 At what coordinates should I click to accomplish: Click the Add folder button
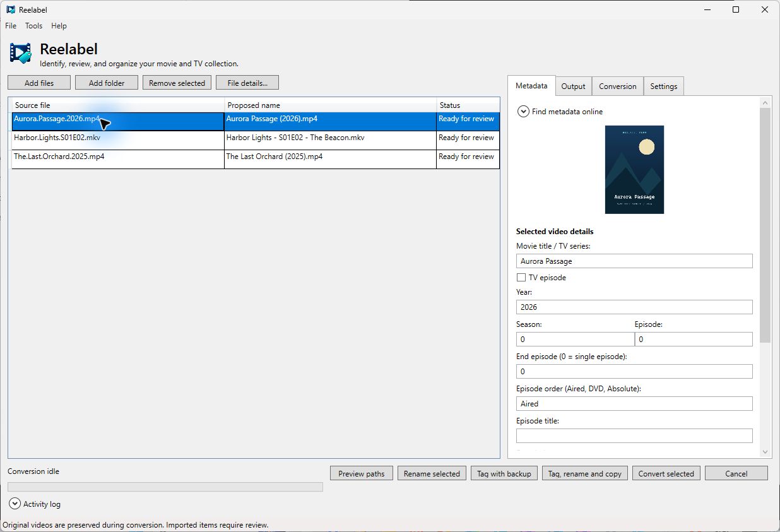coord(107,83)
